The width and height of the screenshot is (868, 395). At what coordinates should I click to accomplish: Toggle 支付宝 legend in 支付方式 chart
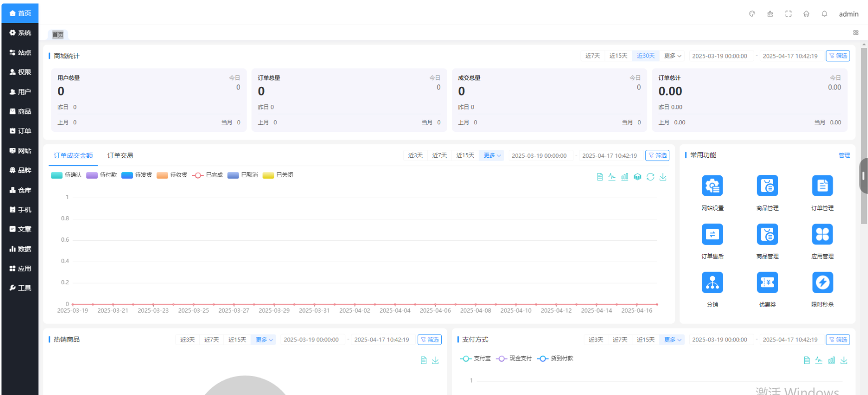(475, 359)
